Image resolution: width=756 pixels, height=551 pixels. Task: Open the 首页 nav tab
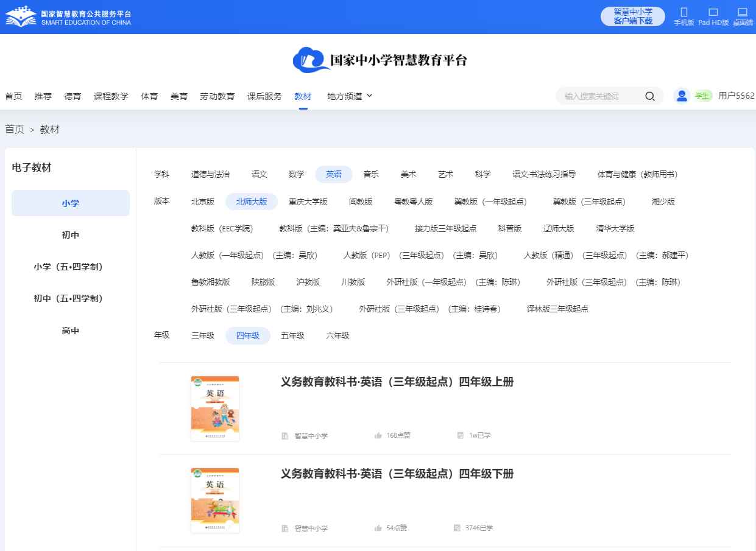coord(13,96)
